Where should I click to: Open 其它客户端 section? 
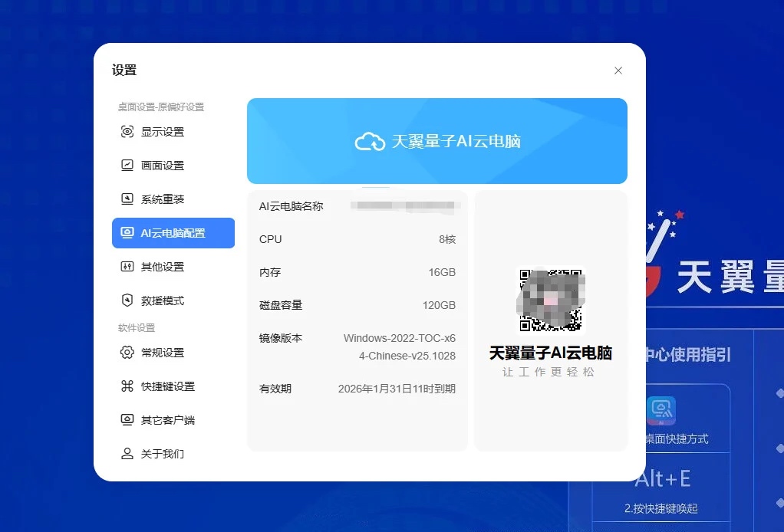[173, 420]
